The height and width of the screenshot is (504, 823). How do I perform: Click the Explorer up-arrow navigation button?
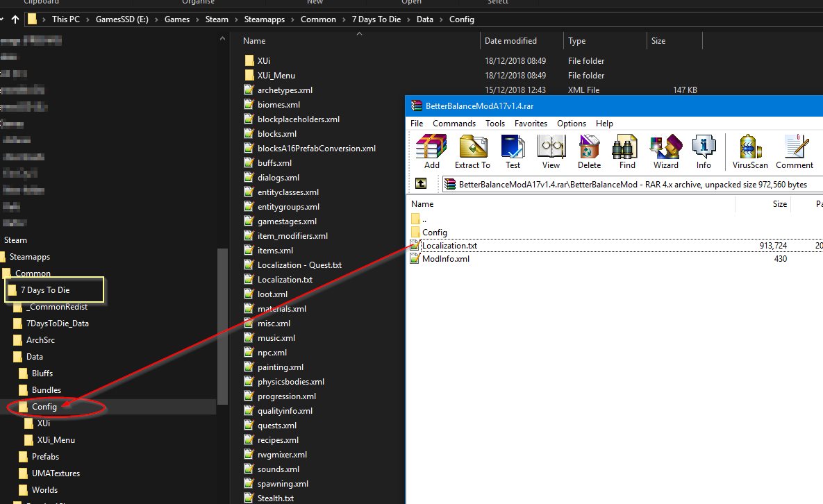click(15, 19)
